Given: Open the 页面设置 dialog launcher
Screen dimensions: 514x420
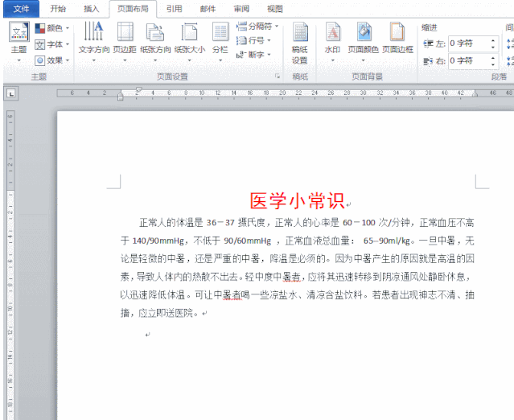Looking at the screenshot, I should 278,76.
